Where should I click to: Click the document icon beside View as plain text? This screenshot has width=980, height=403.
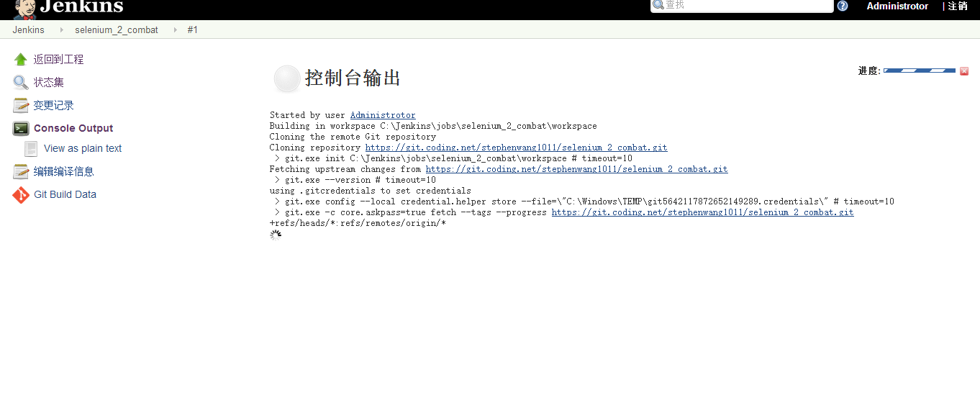pyautogui.click(x=31, y=148)
